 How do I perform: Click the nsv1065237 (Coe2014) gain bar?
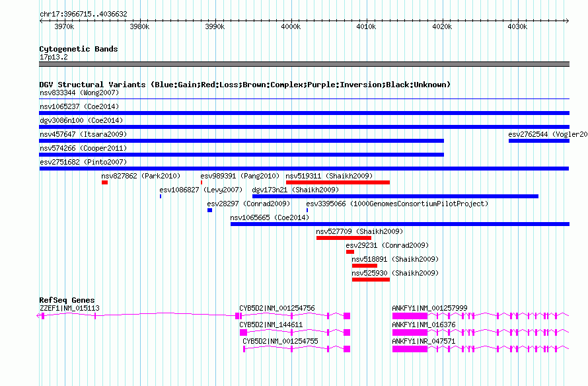point(304,113)
